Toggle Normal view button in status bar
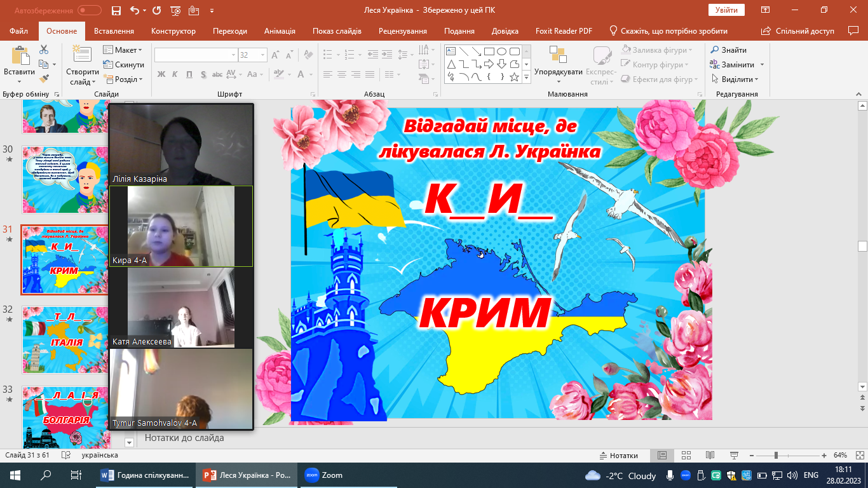868x488 pixels. tap(661, 456)
